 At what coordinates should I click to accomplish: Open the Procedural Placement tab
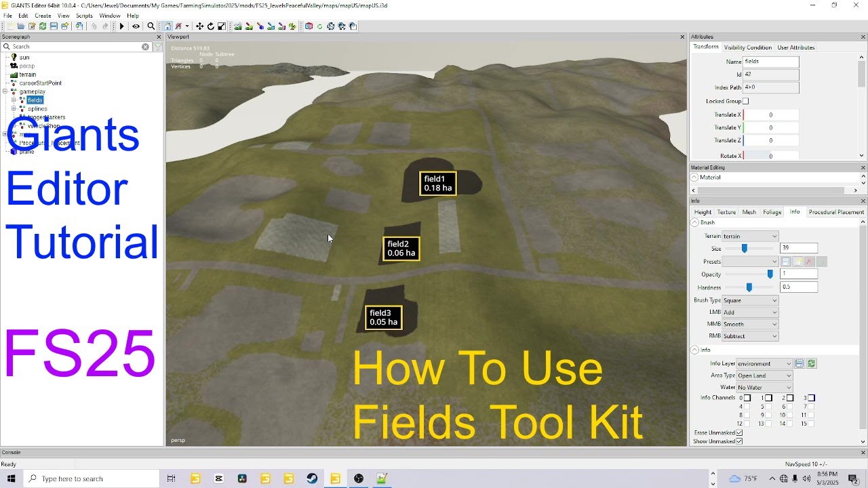coord(836,212)
